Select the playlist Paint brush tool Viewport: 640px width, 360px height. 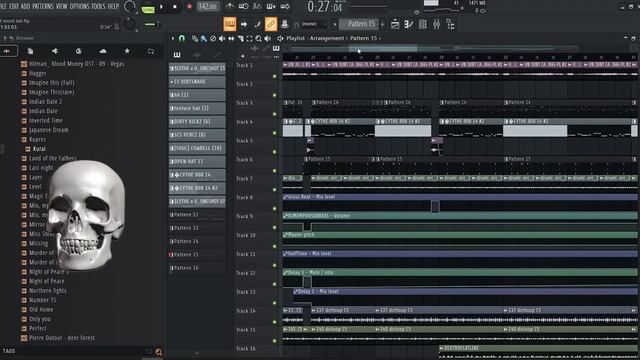(204, 38)
